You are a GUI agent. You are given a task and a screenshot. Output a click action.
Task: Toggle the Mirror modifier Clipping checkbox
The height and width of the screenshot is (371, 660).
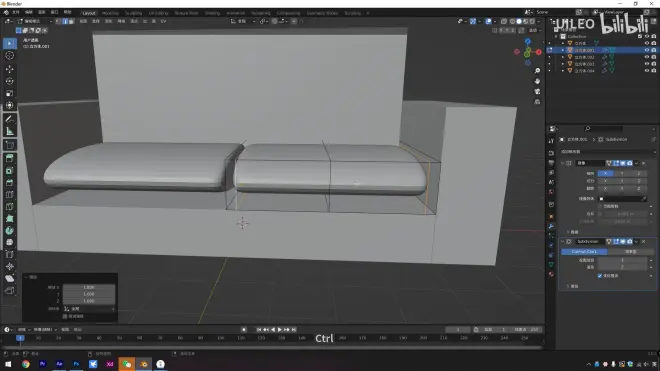coord(600,206)
